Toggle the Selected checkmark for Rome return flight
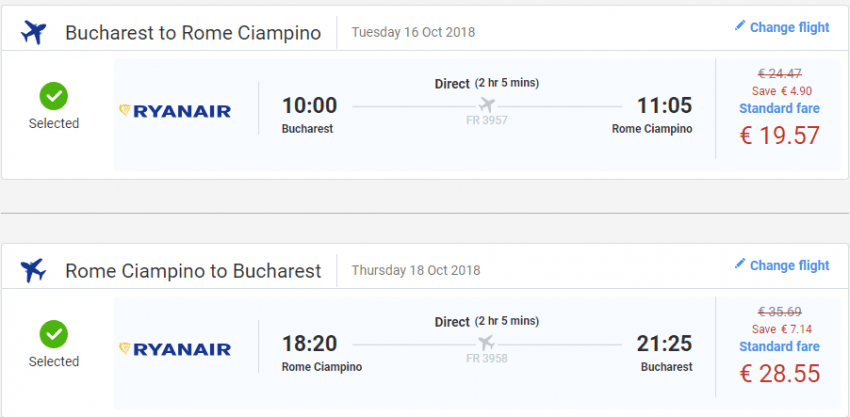The image size is (850, 417). pos(53,334)
